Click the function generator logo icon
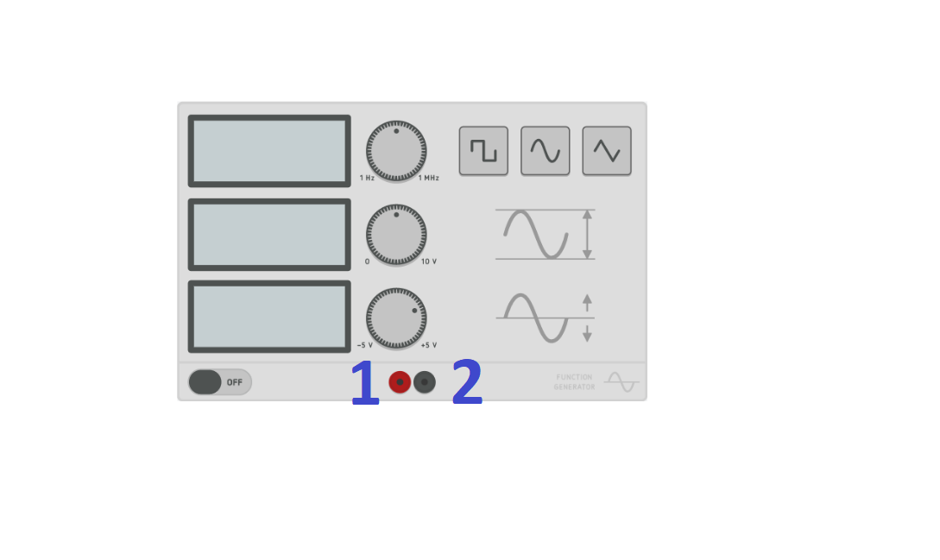940x560 pixels. 621,382
